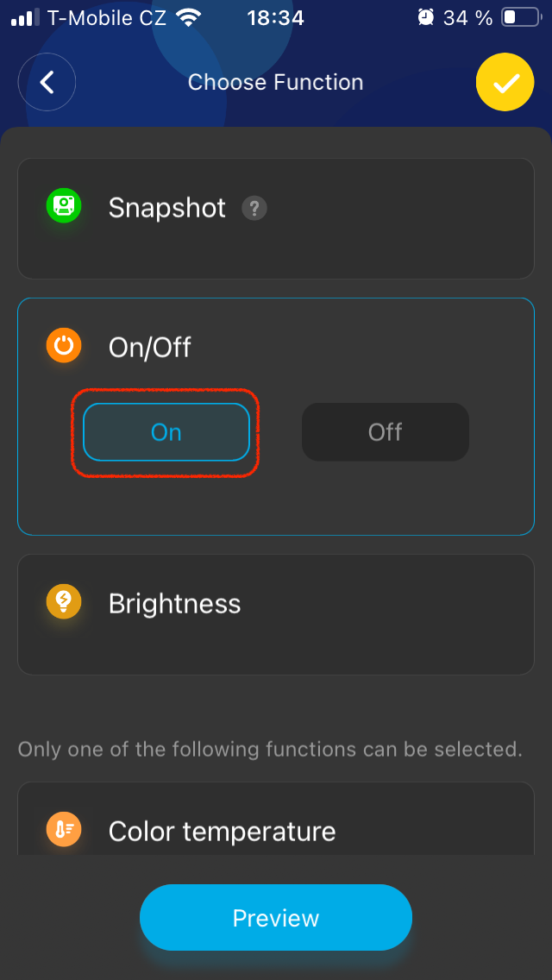Tap the cellular signal strength bars
Screen dimensions: 552x980
tap(26, 17)
